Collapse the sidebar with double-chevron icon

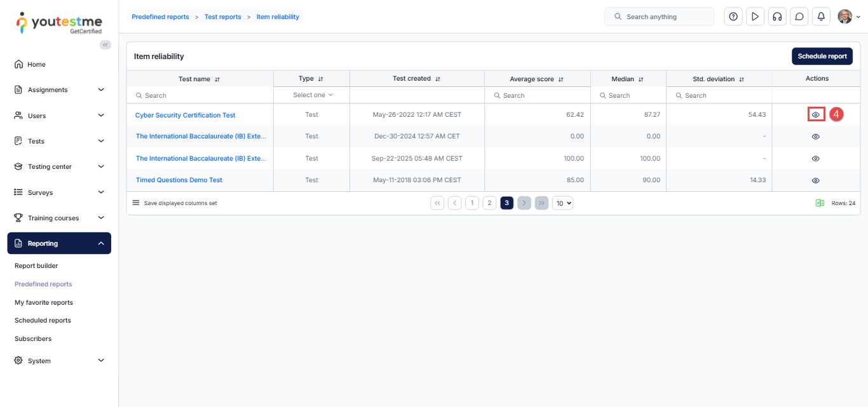(x=105, y=44)
